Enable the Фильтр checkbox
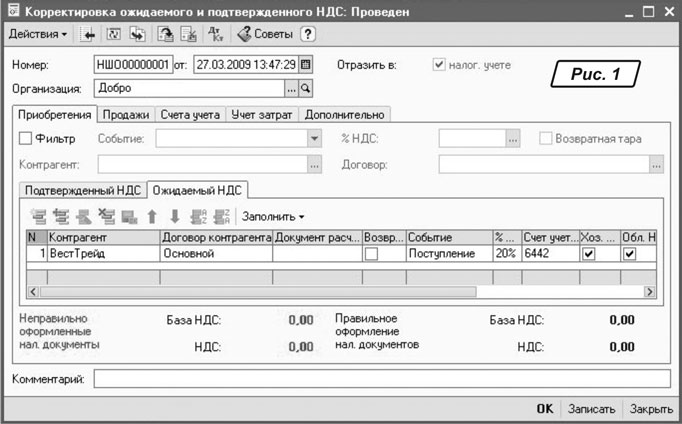This screenshot has height=424, width=682. pos(26,138)
